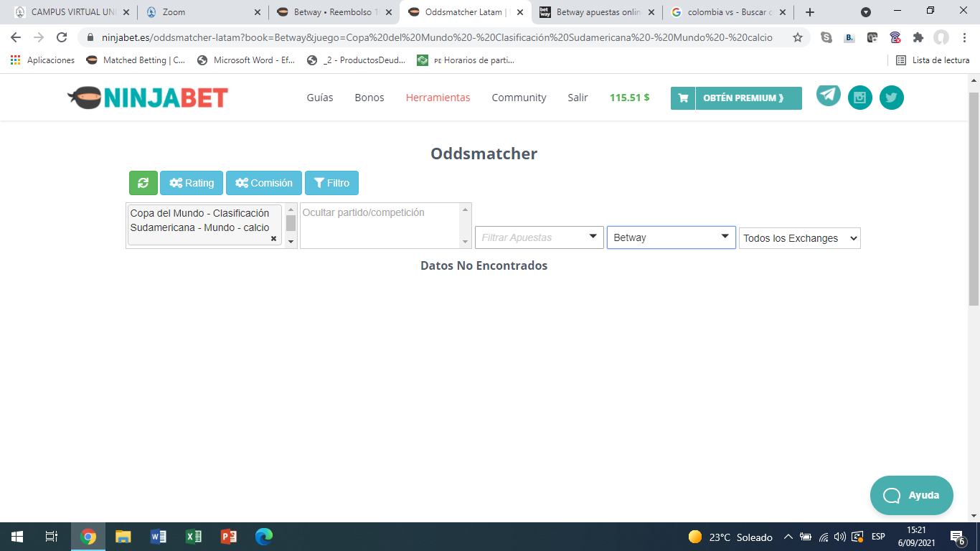Open the notification center icon
Screen dimensions: 980x551
pyautogui.click(x=957, y=537)
